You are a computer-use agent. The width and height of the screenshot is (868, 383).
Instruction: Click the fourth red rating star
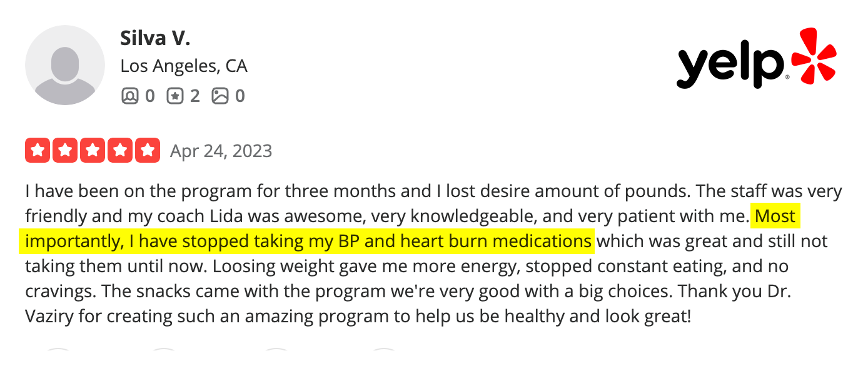click(120, 150)
